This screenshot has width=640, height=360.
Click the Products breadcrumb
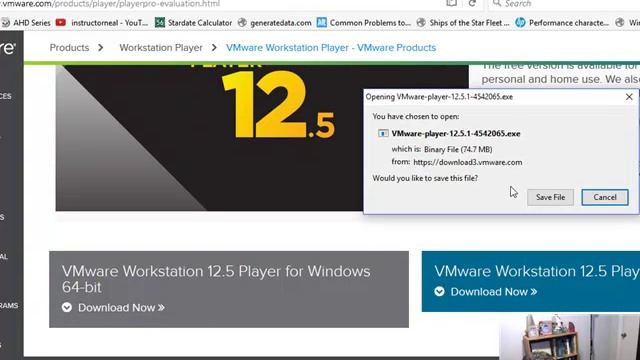click(69, 48)
